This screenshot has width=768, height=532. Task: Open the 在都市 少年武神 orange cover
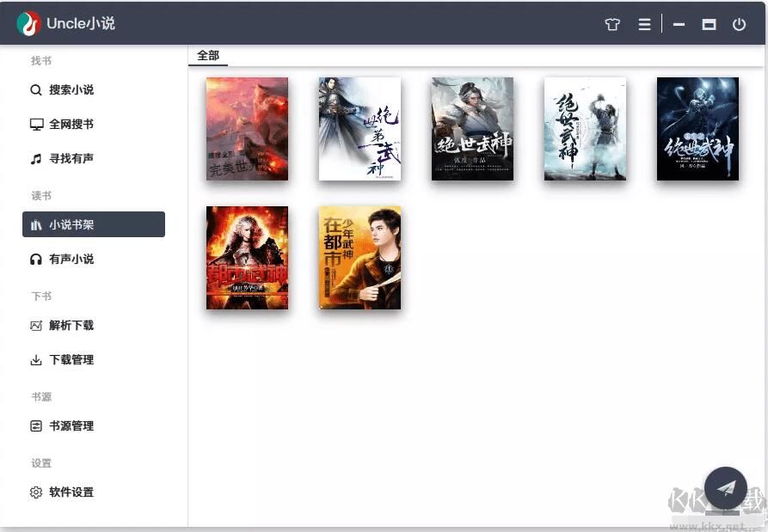(x=360, y=258)
